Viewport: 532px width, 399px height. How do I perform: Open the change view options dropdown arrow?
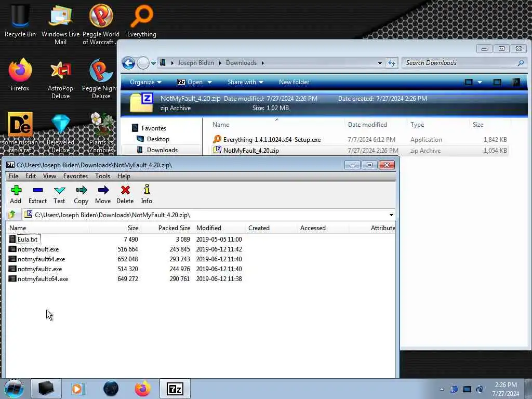tap(480, 82)
